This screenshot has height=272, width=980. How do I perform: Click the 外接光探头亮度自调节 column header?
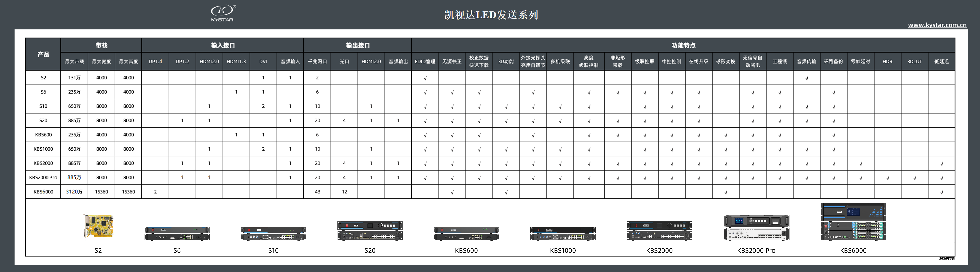coord(533,61)
